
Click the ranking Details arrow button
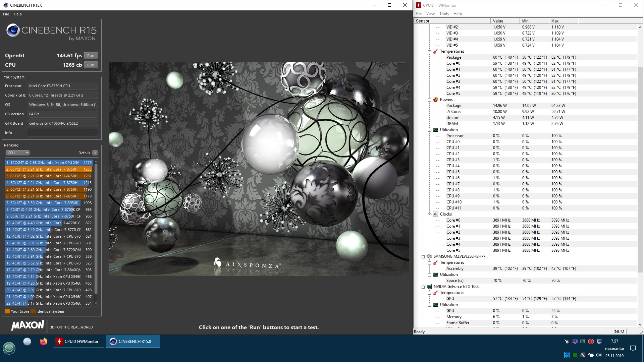pyautogui.click(x=95, y=153)
